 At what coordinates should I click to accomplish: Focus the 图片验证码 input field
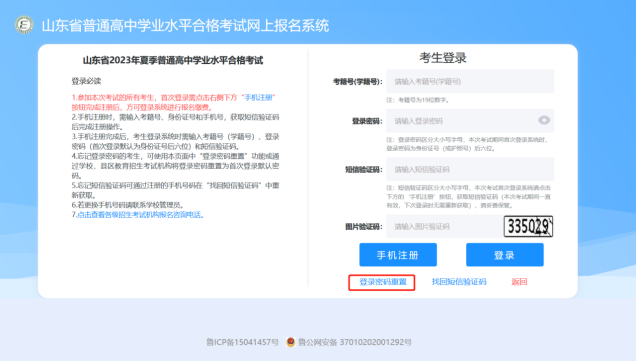pos(444,226)
